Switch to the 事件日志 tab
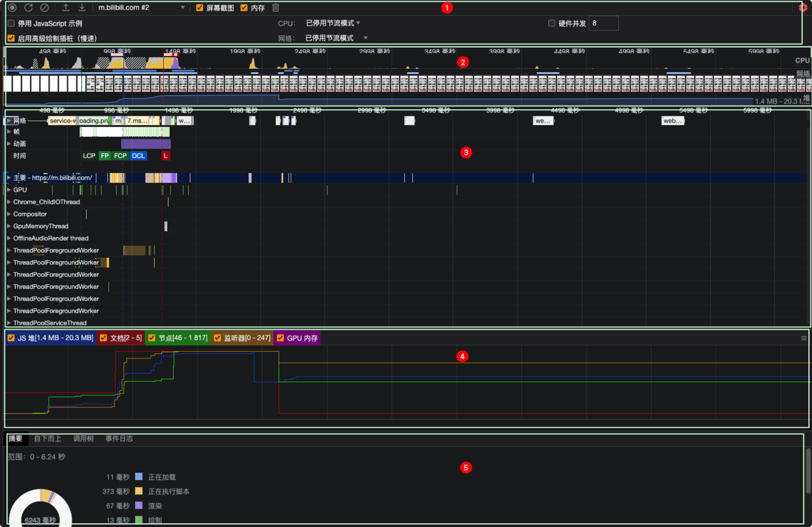Image resolution: width=812 pixels, height=527 pixels. click(x=119, y=439)
